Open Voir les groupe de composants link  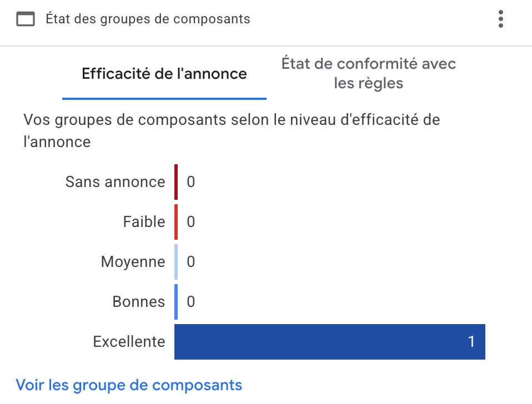coord(129,385)
